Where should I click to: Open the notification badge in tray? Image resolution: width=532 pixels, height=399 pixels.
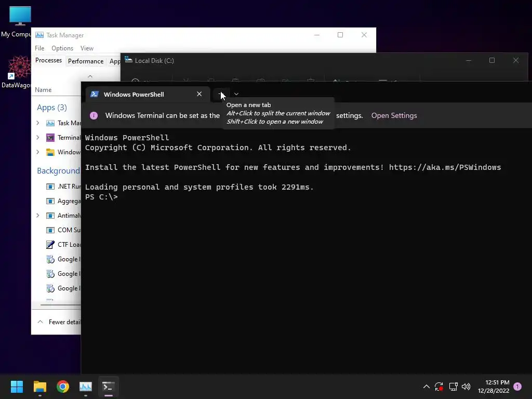tap(517, 387)
